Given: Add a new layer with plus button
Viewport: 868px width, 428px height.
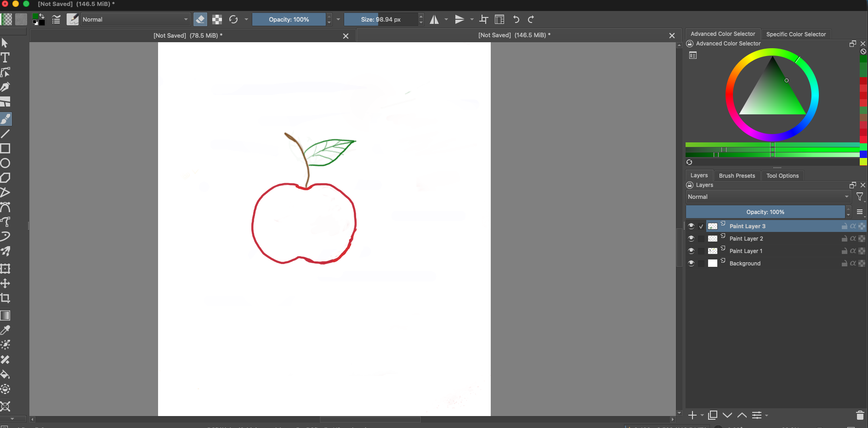Looking at the screenshot, I should pyautogui.click(x=692, y=415).
